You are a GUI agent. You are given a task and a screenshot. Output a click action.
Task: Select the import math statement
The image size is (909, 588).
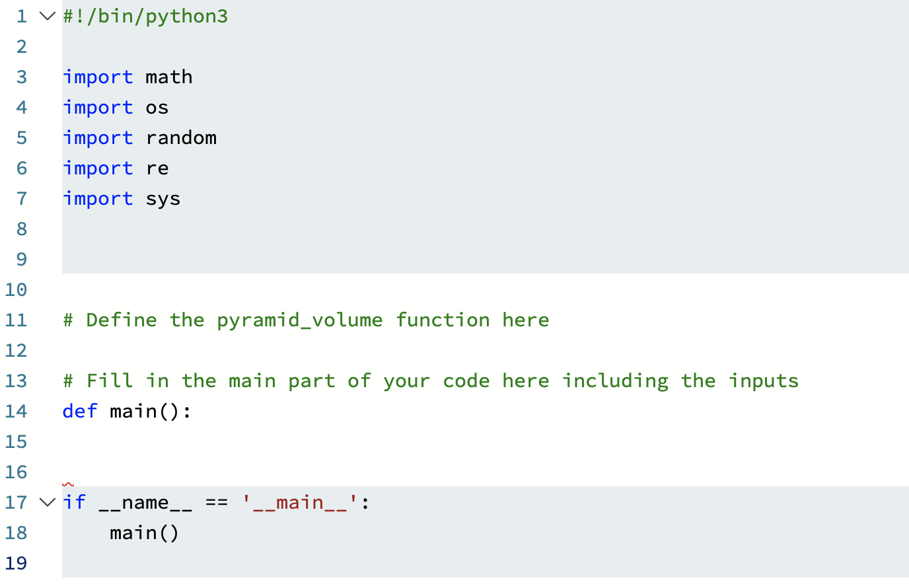coord(127,77)
